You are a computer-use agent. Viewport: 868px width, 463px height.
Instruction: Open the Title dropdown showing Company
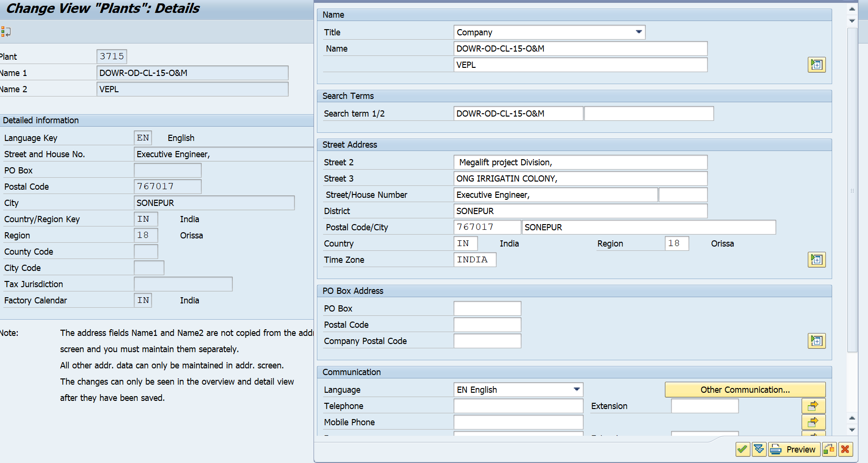(x=639, y=32)
